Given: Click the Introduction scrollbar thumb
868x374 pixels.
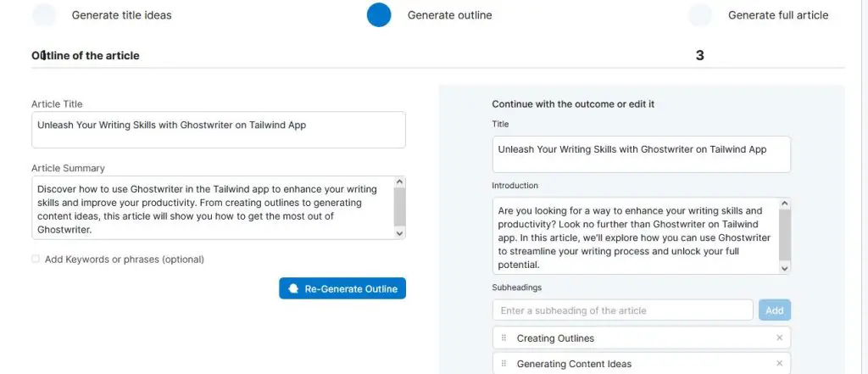Looking at the screenshot, I should pos(784,235).
